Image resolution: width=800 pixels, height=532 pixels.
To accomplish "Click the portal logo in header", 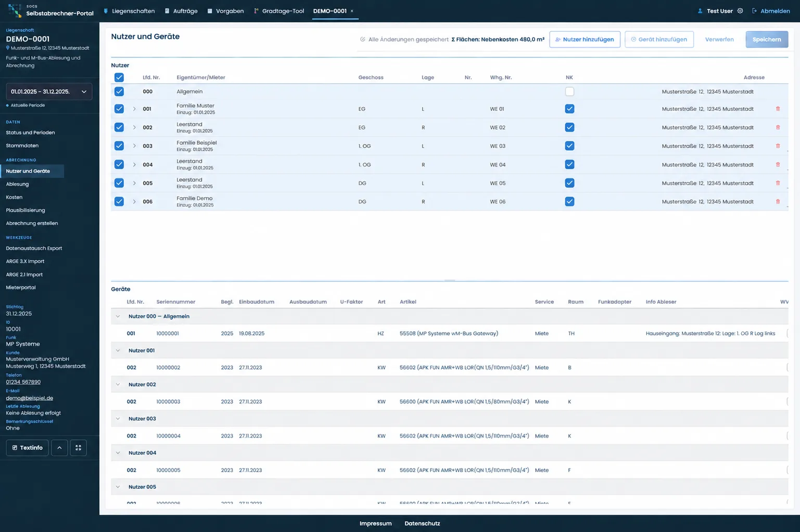I will [15, 11].
